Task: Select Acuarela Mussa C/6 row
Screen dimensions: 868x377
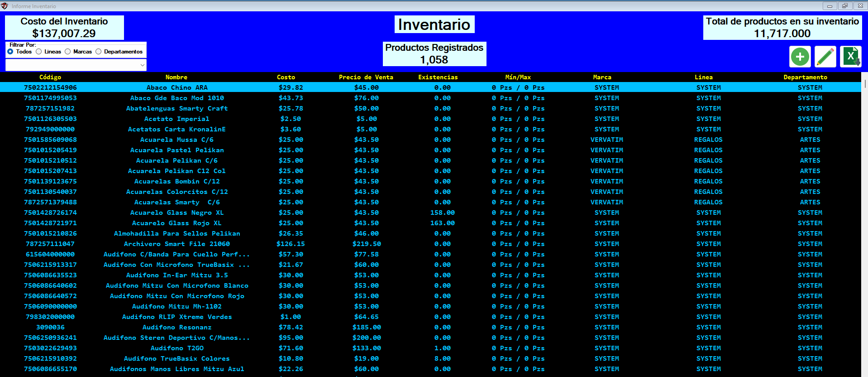Action: tap(430, 140)
